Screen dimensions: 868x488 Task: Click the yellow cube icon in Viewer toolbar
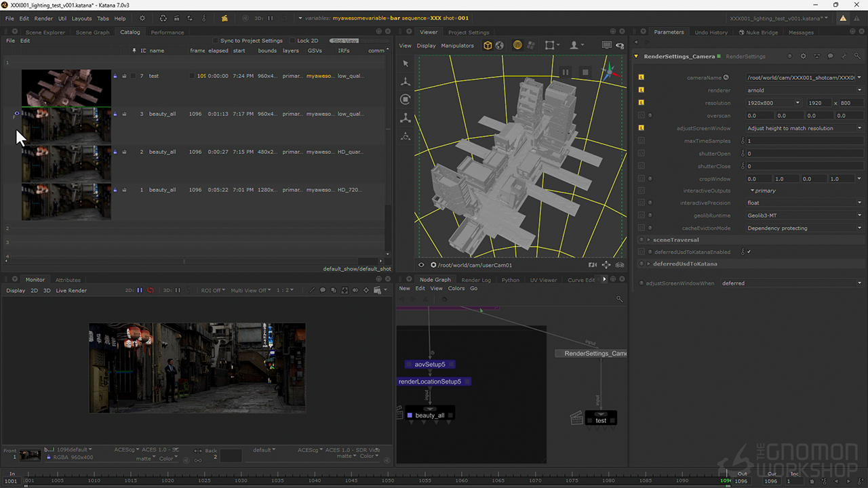pos(488,45)
